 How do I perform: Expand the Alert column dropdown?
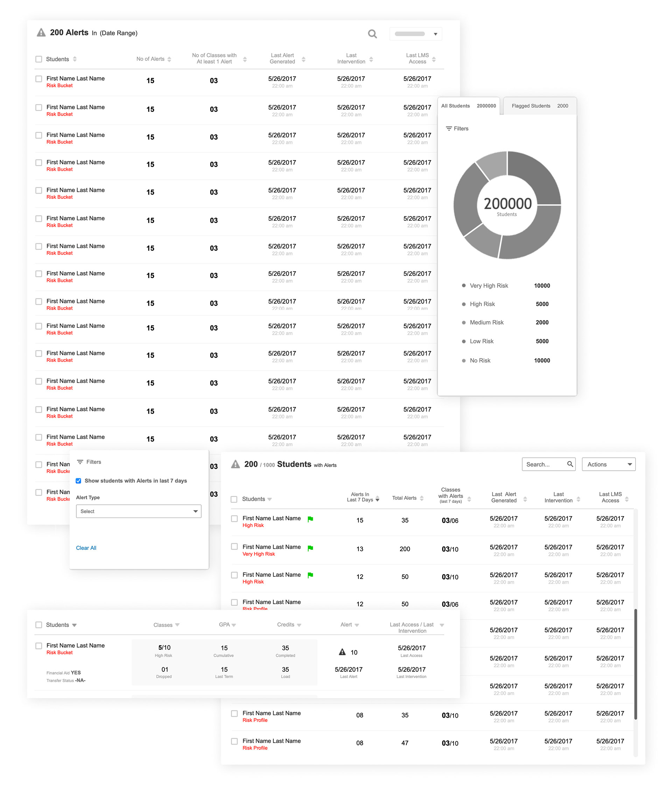coord(357,625)
